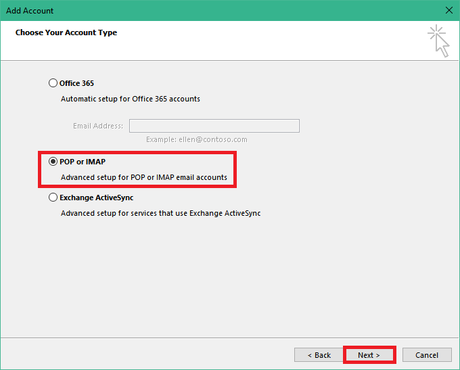Click the Exchange ActiveSync label text
Screen dimensions: 460x370
coord(96,198)
